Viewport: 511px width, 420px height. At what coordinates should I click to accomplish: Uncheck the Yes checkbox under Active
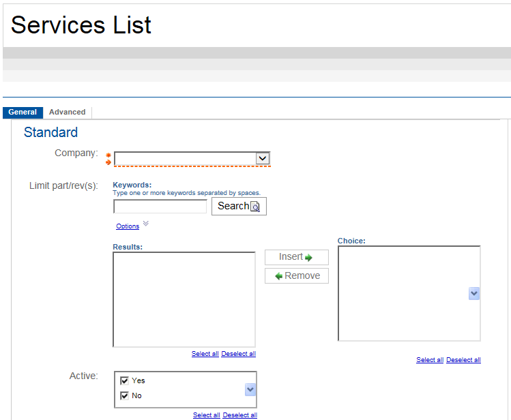tap(124, 381)
